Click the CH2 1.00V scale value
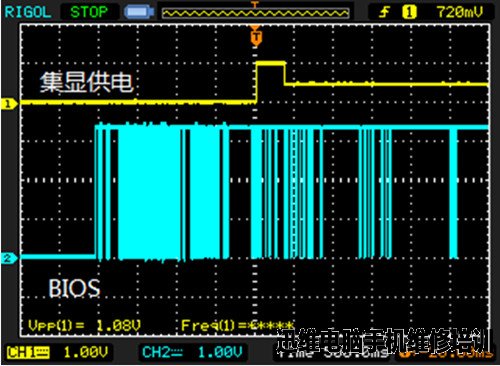The height and width of the screenshot is (366, 500). 220,352
